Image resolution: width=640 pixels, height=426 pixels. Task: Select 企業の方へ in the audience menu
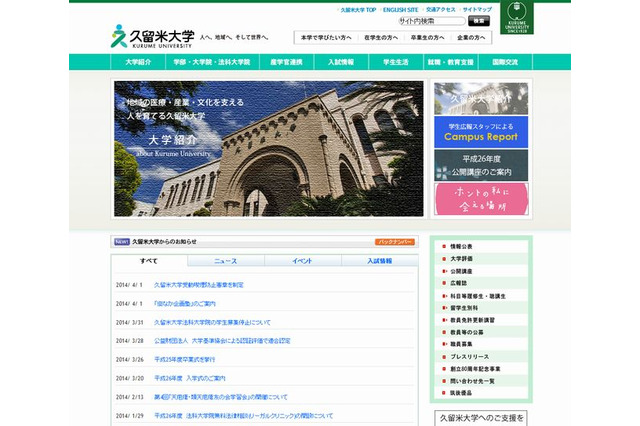[x=471, y=38]
